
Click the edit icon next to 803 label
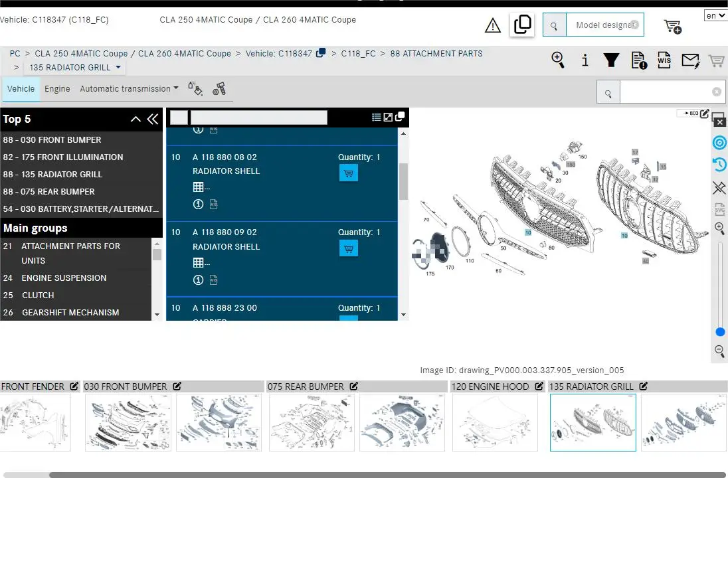point(704,114)
